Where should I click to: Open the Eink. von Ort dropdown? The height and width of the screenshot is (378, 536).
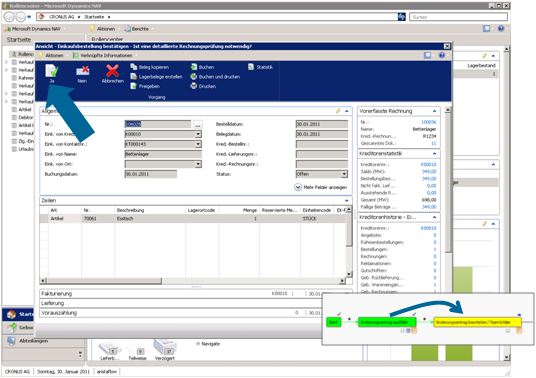[198, 164]
